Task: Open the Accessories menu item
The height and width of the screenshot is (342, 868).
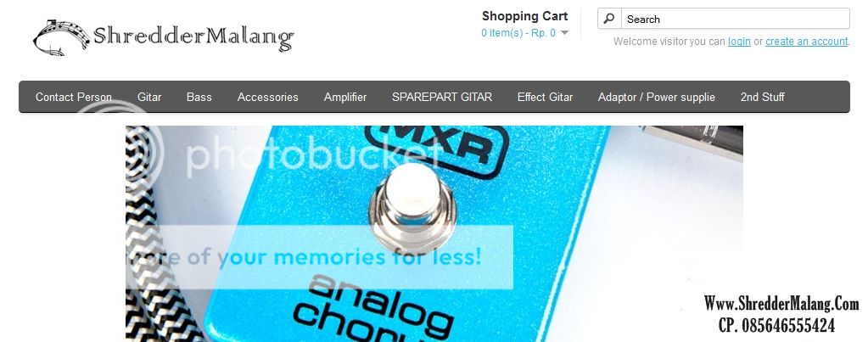Action: [268, 97]
